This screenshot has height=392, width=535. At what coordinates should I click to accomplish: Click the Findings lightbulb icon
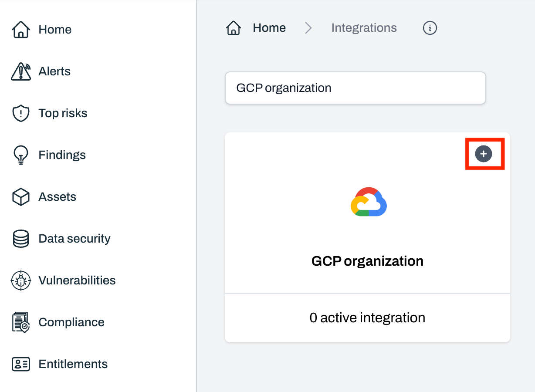[x=21, y=155]
